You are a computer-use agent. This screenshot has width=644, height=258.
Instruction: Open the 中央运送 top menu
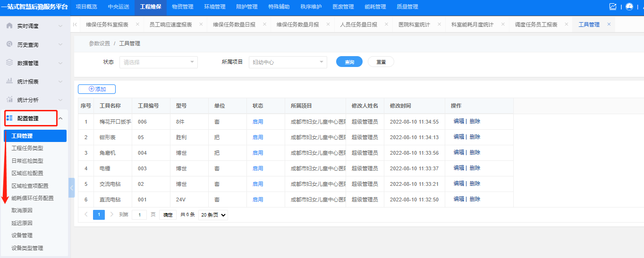[x=118, y=7]
